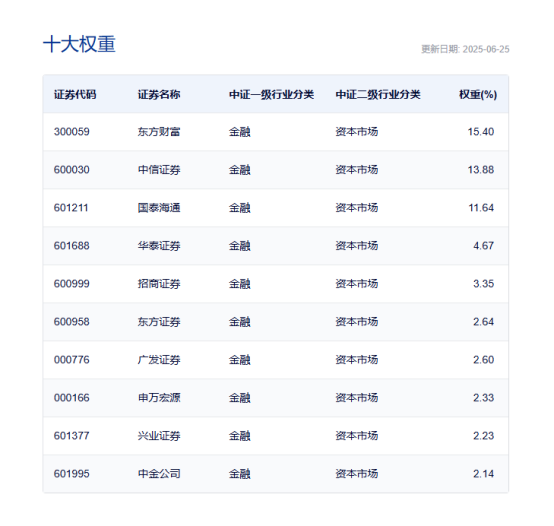Click the 证券代码 column header

(x=75, y=94)
